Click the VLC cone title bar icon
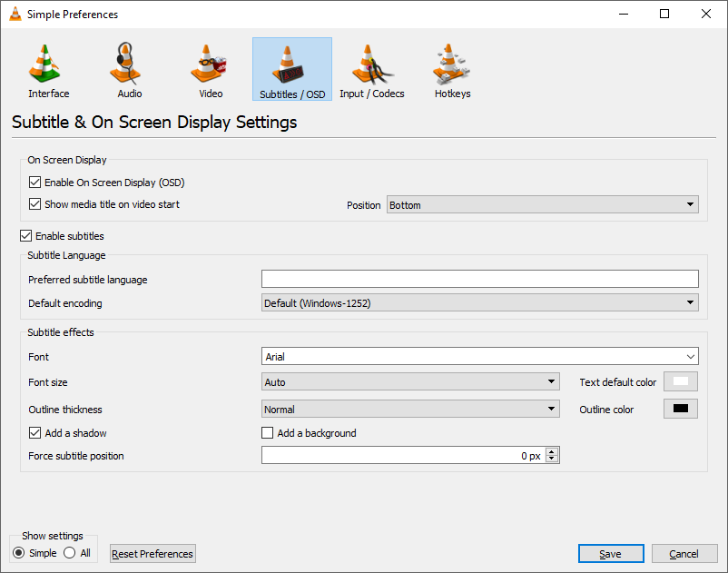This screenshot has width=728, height=573. pyautogui.click(x=15, y=15)
